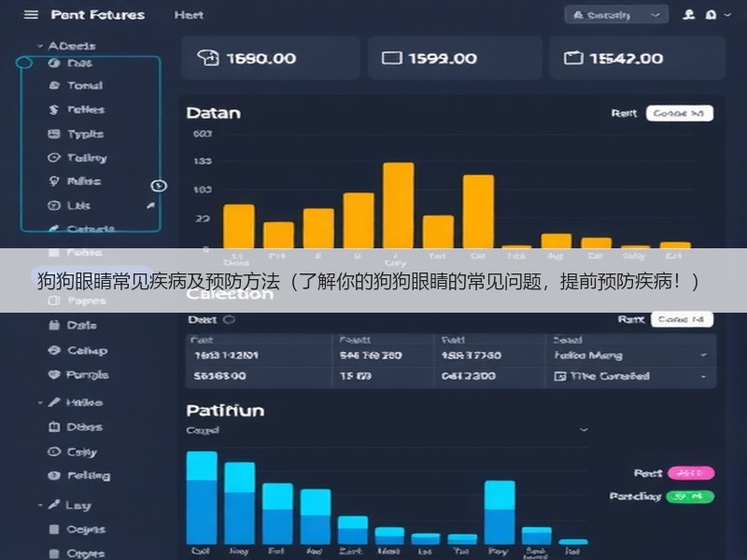Open the 1599.00 summary card icon
Image resolution: width=747 pixels, height=560 pixels.
pos(392,58)
